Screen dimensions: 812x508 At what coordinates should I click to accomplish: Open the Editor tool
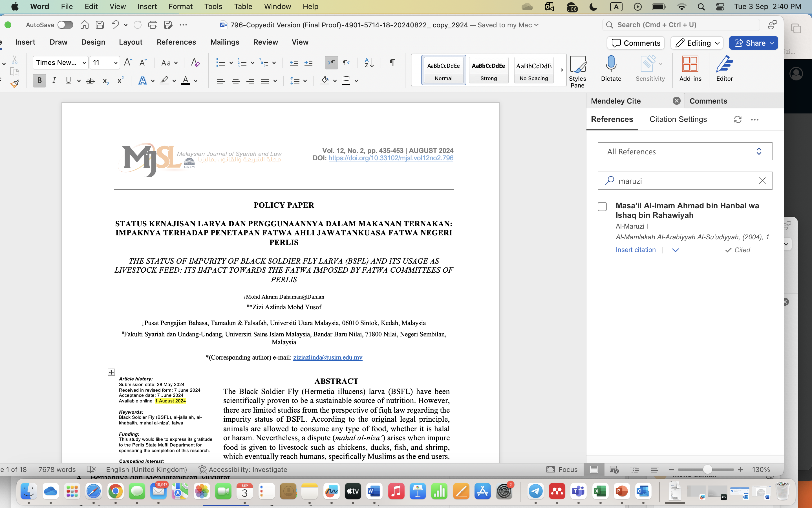[724, 69]
